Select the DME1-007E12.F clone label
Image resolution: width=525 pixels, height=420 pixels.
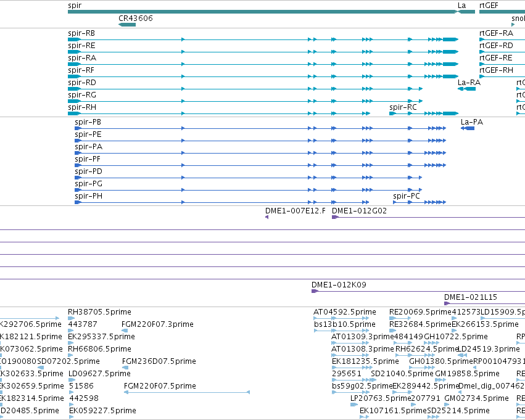tap(296, 211)
